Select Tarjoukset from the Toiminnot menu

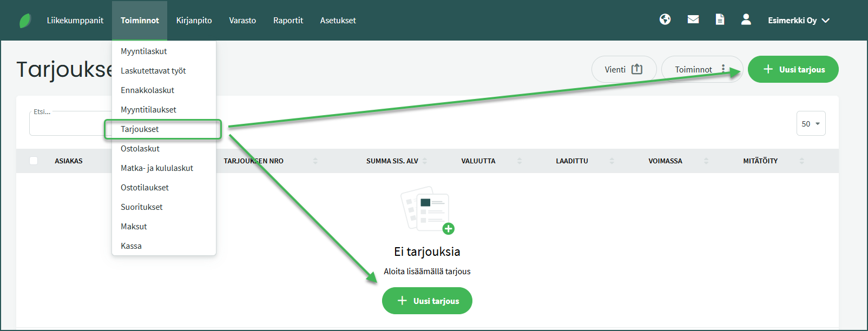[140, 129]
